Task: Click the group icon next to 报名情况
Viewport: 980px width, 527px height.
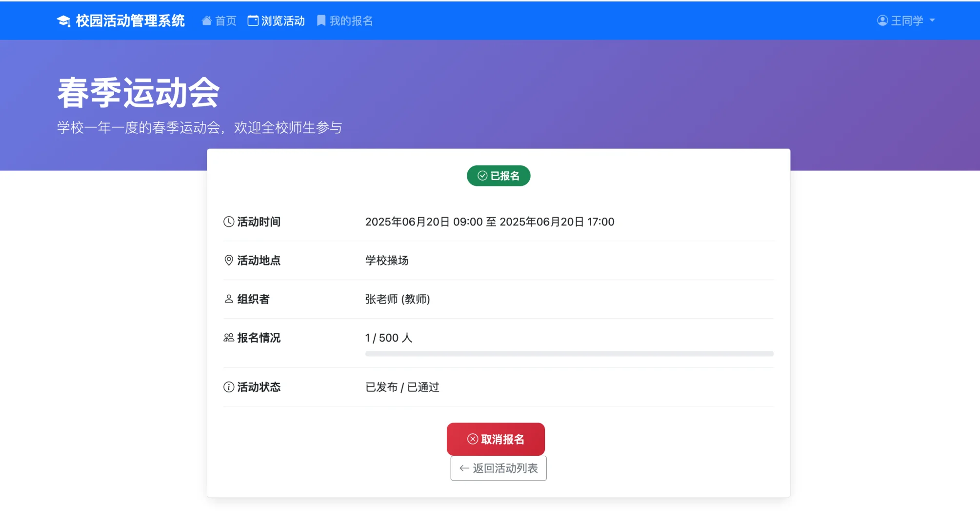Action: tap(228, 337)
